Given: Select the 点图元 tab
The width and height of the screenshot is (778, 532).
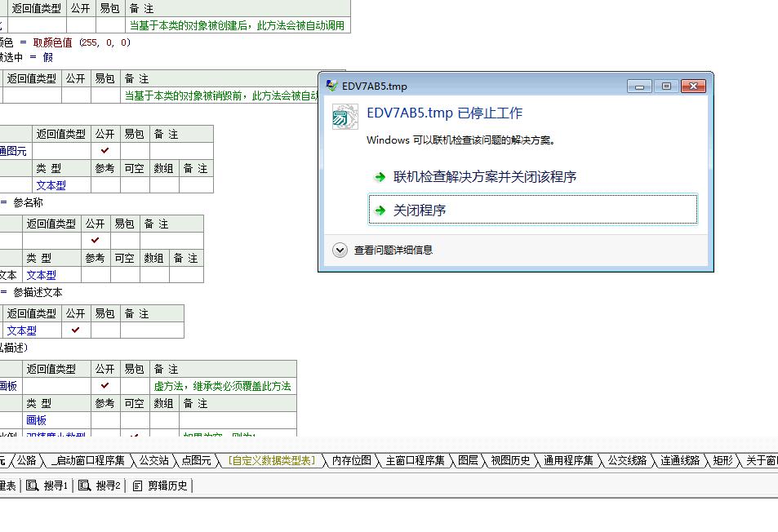Looking at the screenshot, I should point(197,460).
